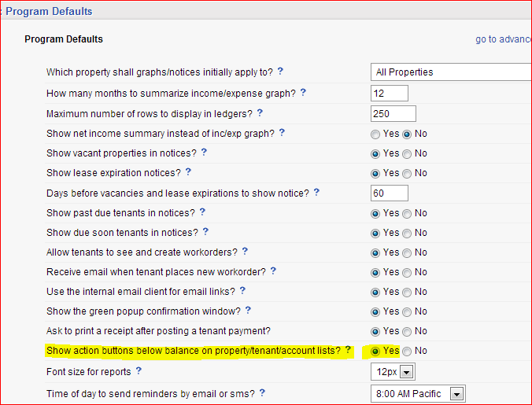The image size is (532, 405).
Task: Click the months to summarize field showing 12
Action: [x=389, y=94]
